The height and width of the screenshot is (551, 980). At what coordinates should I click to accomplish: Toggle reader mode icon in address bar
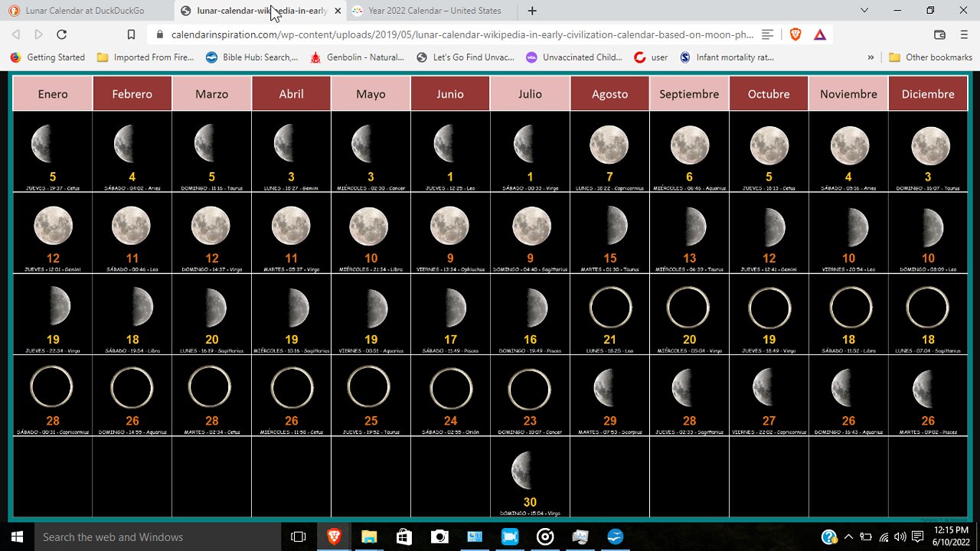[769, 34]
